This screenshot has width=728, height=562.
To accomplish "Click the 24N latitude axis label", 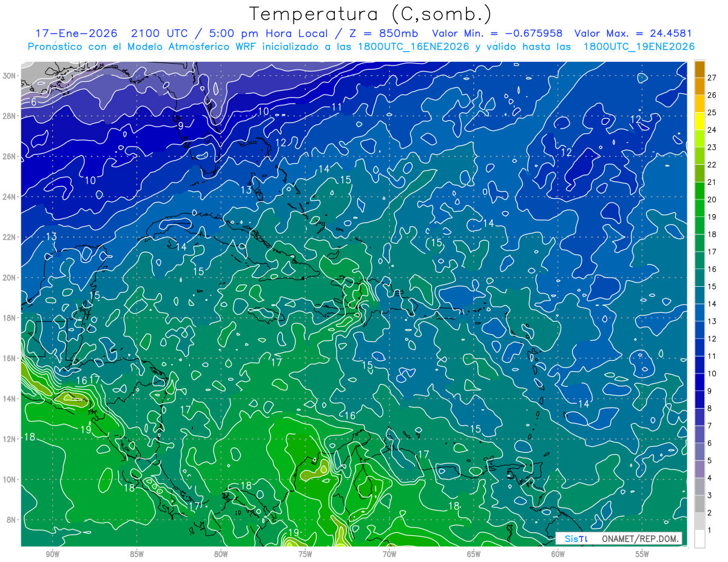I will pyautogui.click(x=10, y=196).
